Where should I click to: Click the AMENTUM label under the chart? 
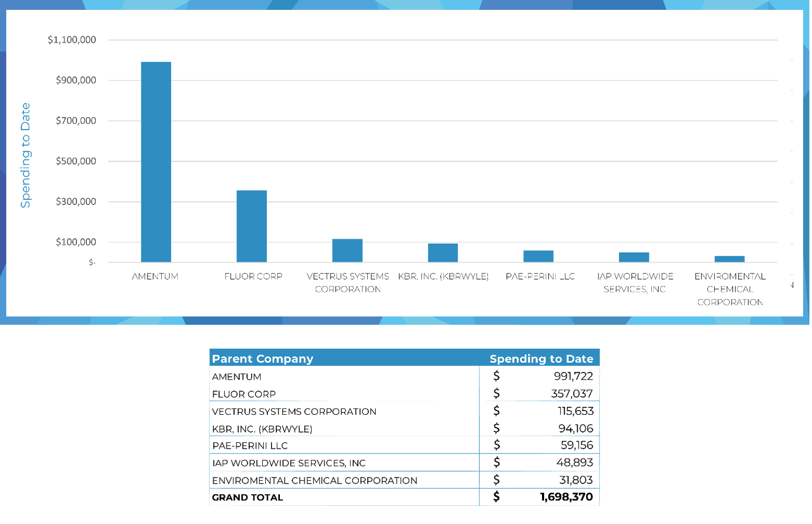(x=155, y=277)
